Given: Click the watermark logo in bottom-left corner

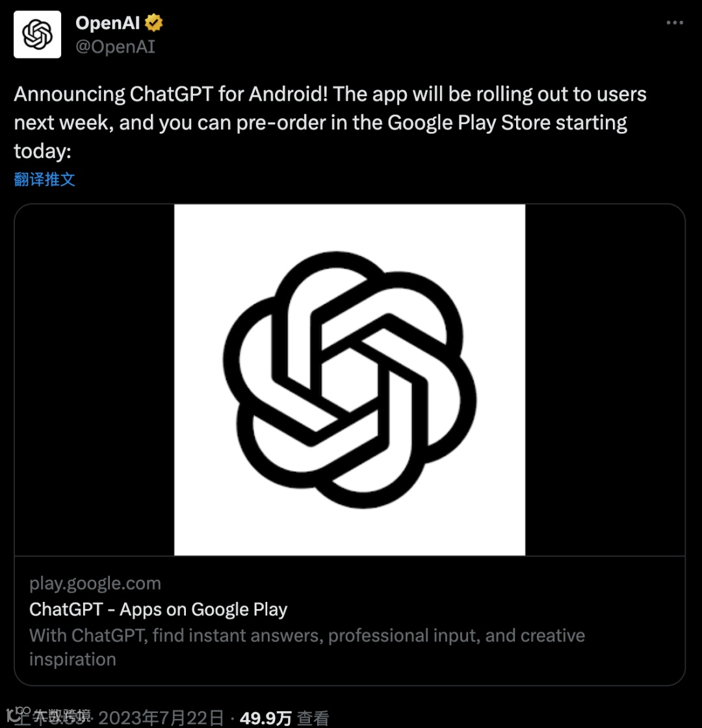Looking at the screenshot, I should pyautogui.click(x=14, y=714).
